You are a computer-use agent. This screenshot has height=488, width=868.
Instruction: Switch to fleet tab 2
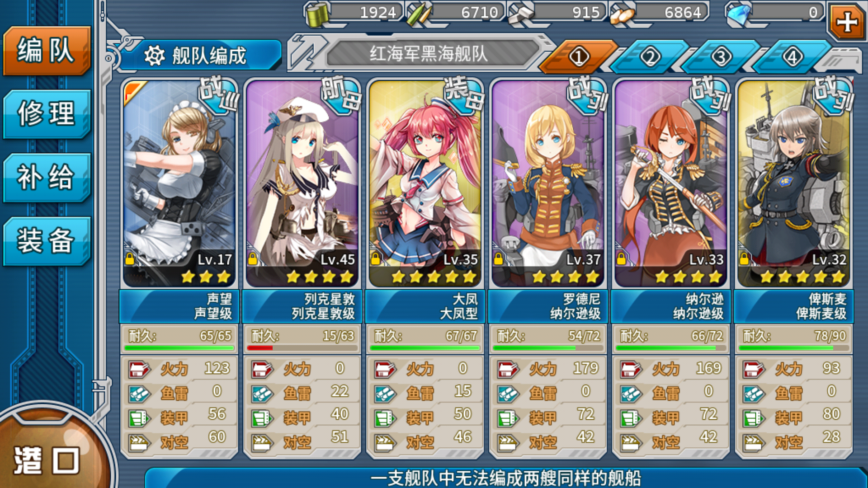click(650, 57)
